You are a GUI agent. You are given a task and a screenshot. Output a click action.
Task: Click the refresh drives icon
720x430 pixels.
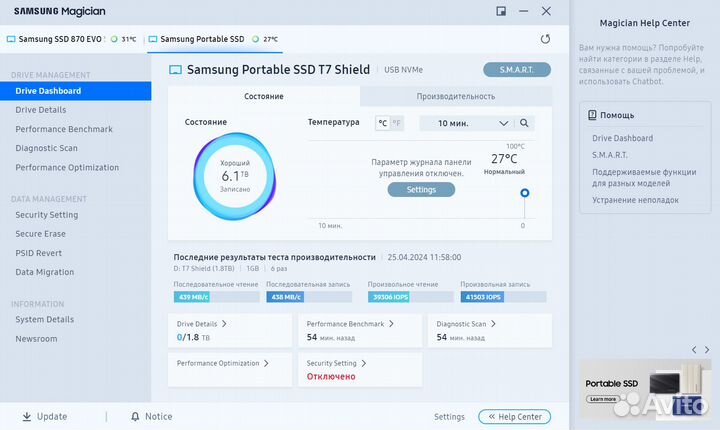545,39
